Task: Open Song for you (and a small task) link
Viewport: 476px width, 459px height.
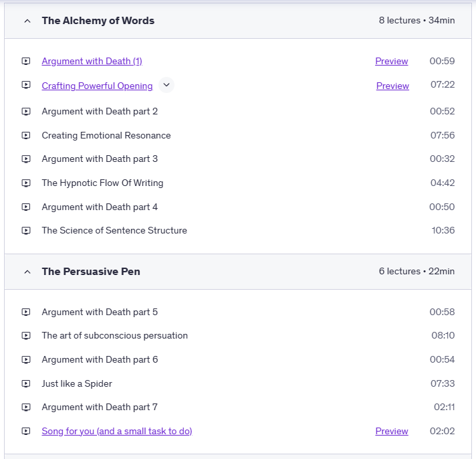Action: point(116,431)
